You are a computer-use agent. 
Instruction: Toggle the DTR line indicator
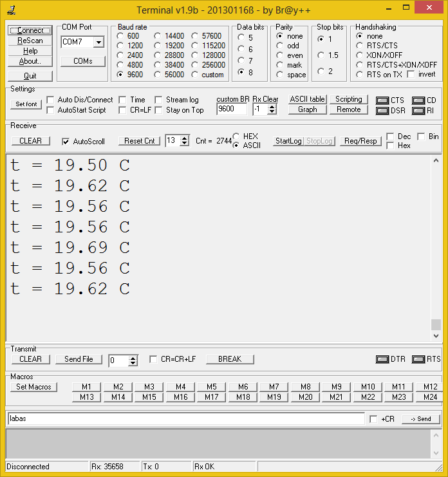tap(382, 359)
